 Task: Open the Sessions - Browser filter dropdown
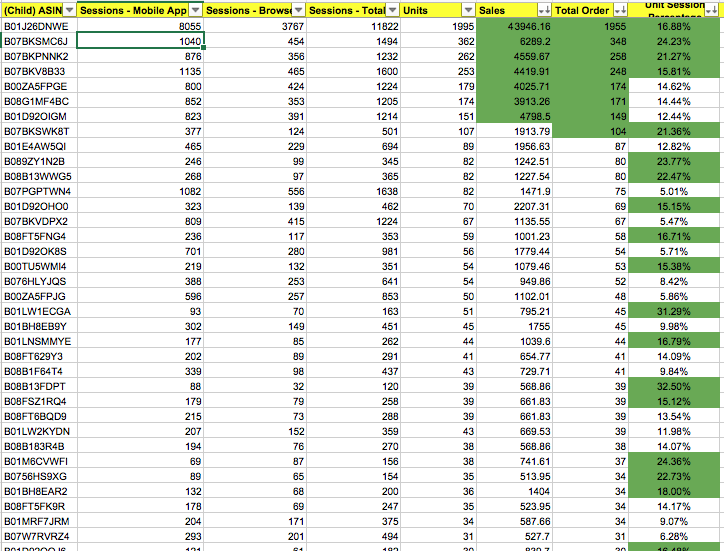point(298,10)
